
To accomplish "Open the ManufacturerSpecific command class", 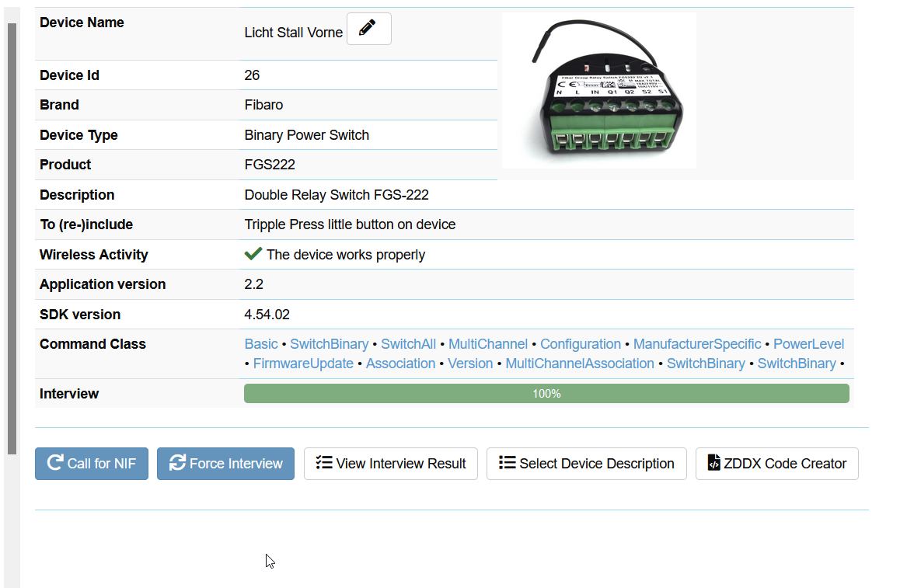I will point(696,343).
